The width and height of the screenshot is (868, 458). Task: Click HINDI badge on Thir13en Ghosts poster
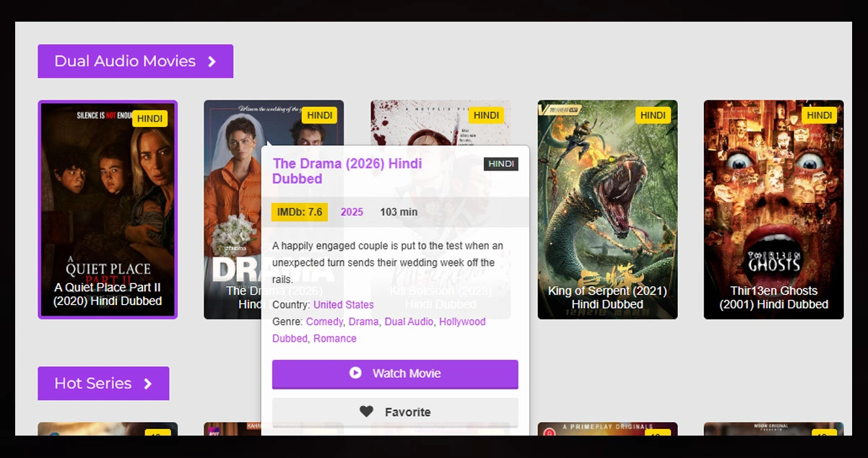coord(819,115)
